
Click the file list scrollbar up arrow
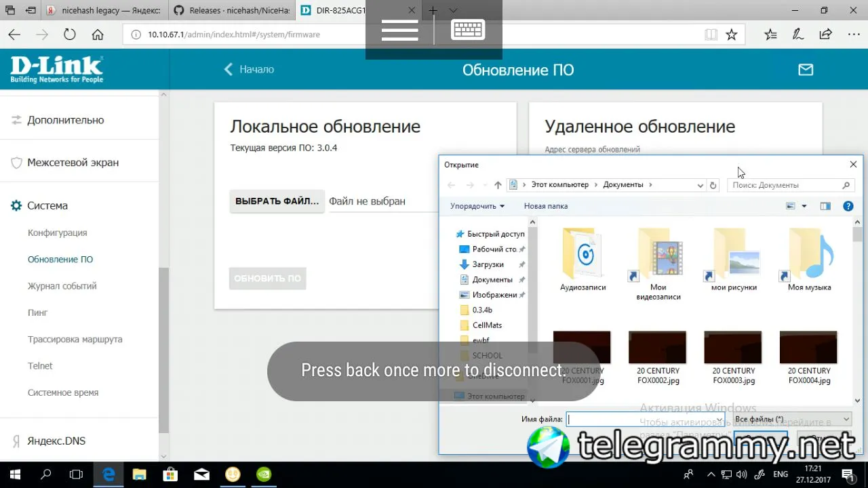pos(858,222)
